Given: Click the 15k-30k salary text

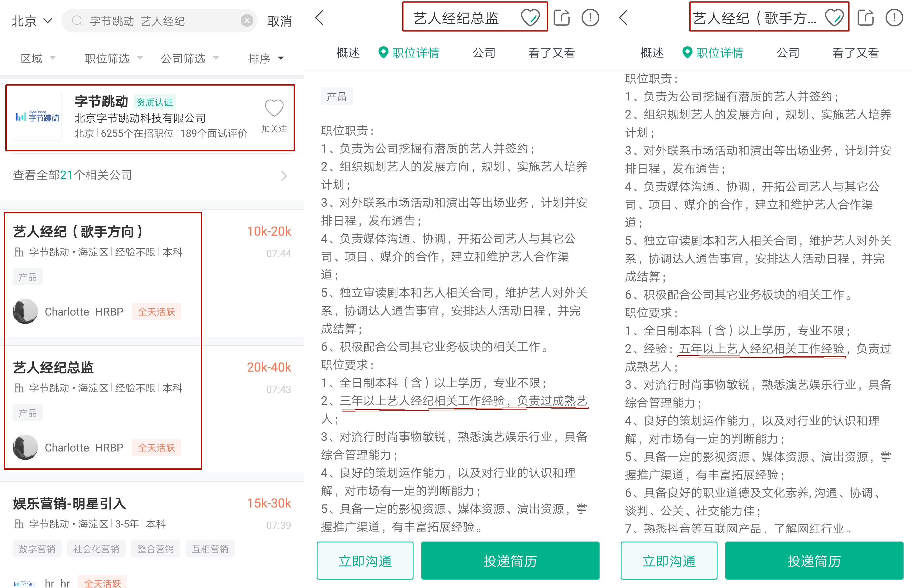Looking at the screenshot, I should coord(269,503).
